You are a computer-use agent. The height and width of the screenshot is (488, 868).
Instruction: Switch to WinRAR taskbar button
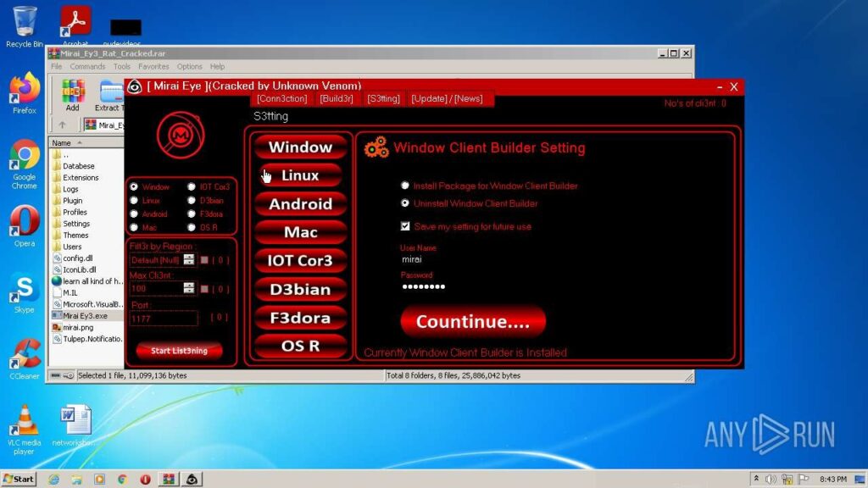(x=169, y=480)
